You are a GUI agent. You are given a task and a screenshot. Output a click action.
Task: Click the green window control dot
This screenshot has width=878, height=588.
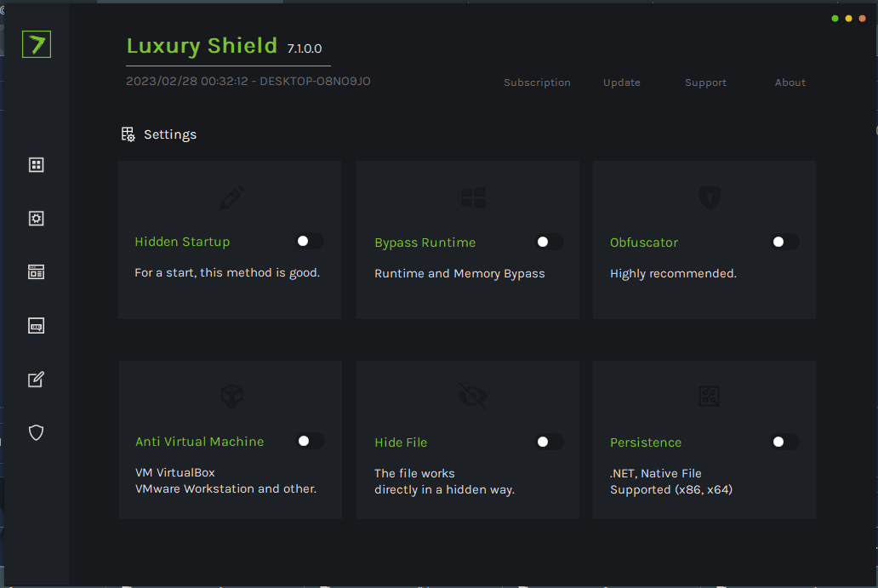click(x=835, y=19)
